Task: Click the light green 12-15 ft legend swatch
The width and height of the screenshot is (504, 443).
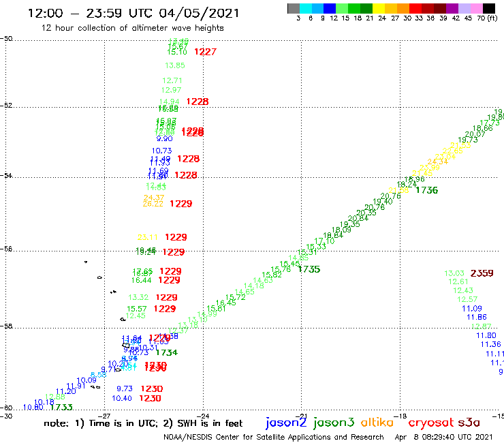Action: [x=342, y=8]
